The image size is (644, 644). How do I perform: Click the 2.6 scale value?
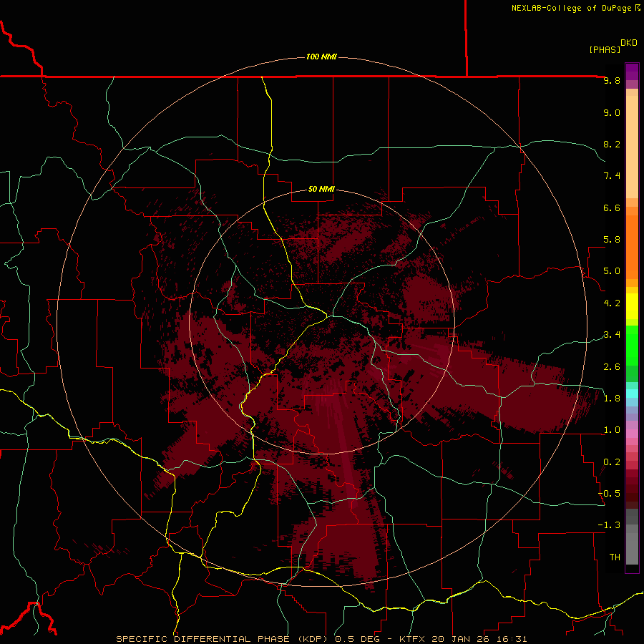click(612, 367)
